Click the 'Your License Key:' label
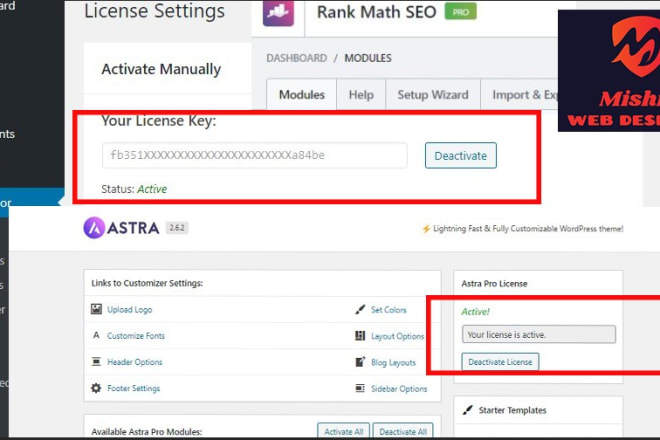Viewport: 660px width, 440px height. click(159, 121)
